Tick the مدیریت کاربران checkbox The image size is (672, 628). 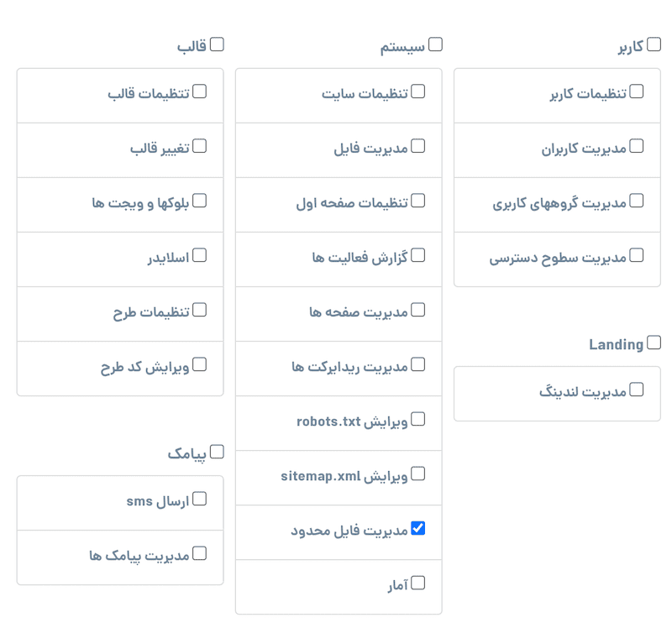coord(637,146)
